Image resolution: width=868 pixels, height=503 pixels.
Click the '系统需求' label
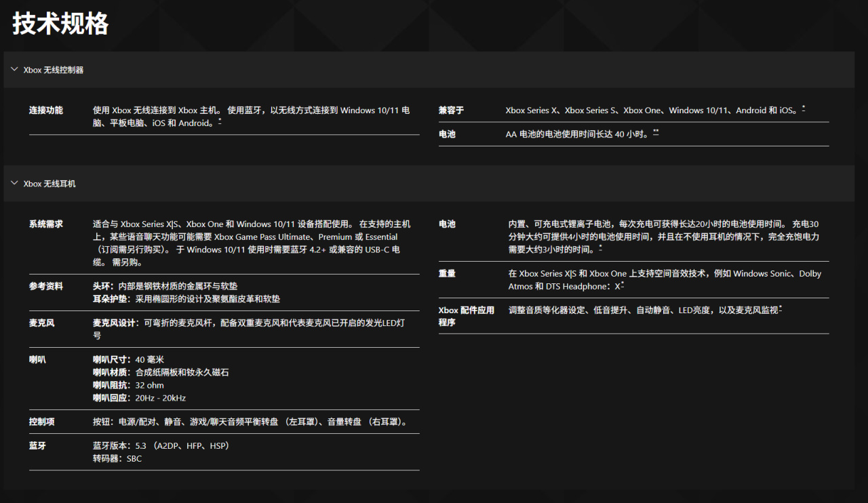click(x=46, y=224)
